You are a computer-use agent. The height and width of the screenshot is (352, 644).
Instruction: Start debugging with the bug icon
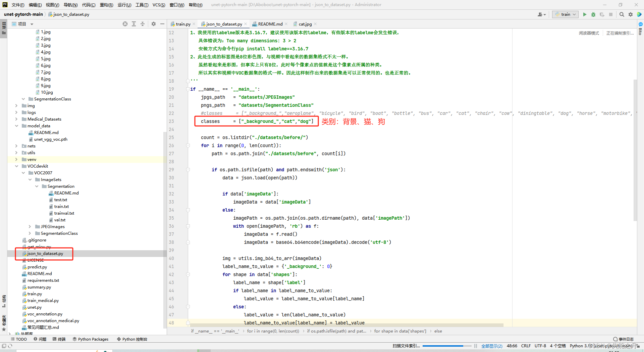pos(593,14)
